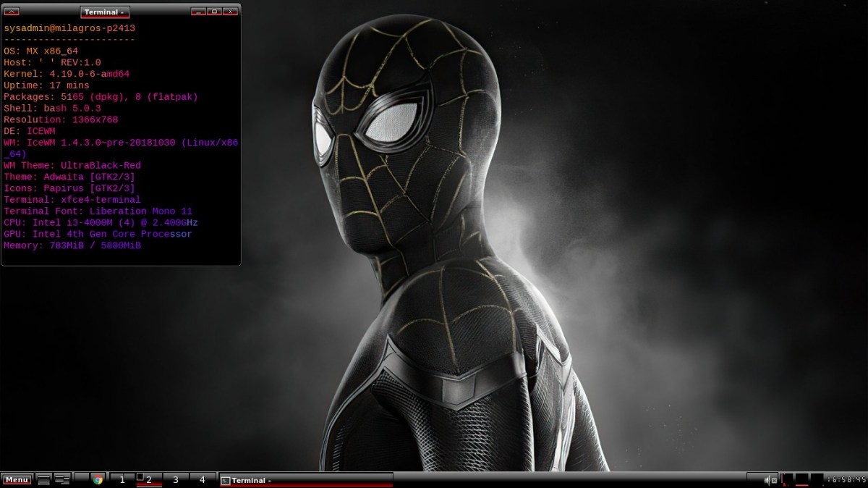The height and width of the screenshot is (488, 868).
Task: Open the Terminal window menu arrow
Action: coord(12,12)
